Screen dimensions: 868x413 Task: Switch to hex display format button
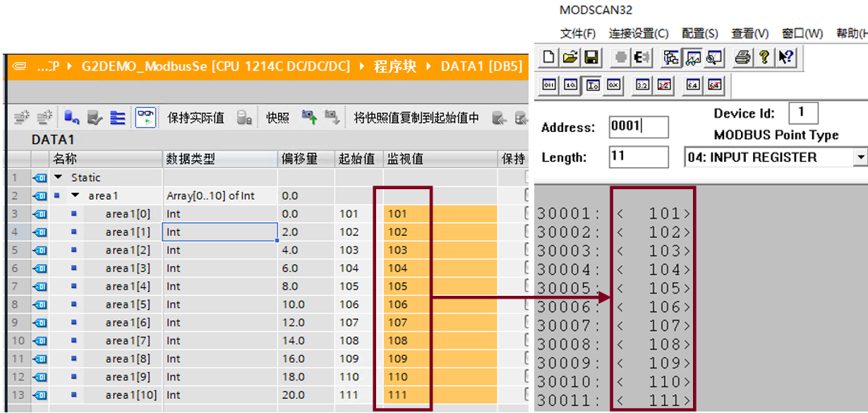tap(613, 85)
